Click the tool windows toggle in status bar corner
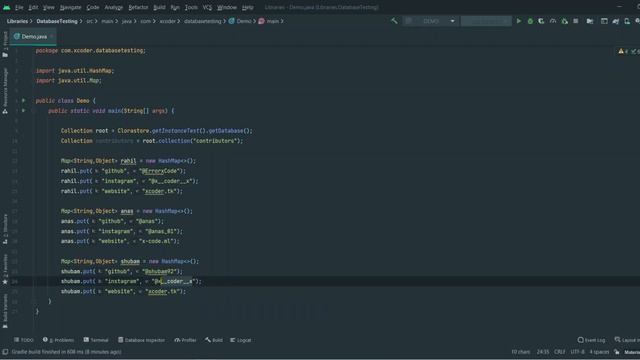Image resolution: width=640 pixels, height=360 pixels. click(x=5, y=352)
